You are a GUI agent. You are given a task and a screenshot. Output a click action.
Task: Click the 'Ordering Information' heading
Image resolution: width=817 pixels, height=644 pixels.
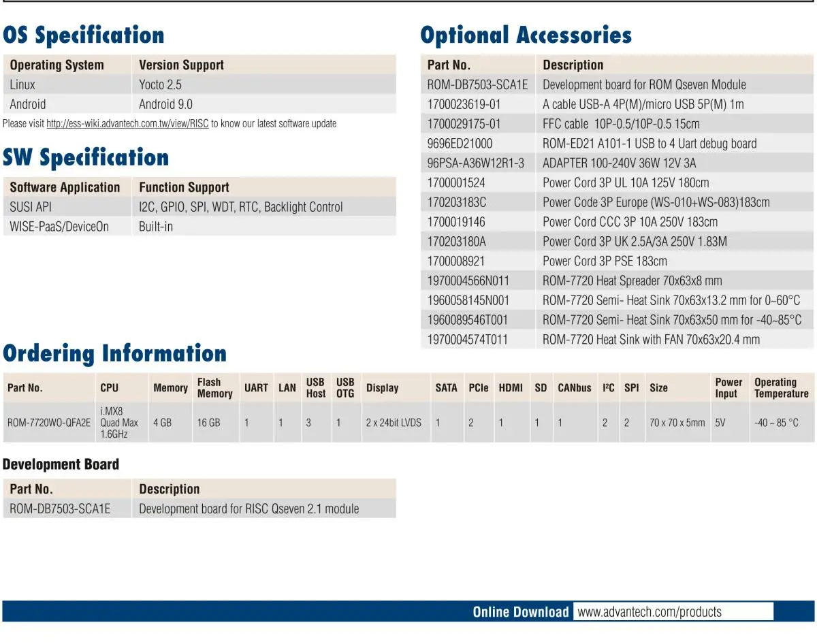tap(114, 353)
